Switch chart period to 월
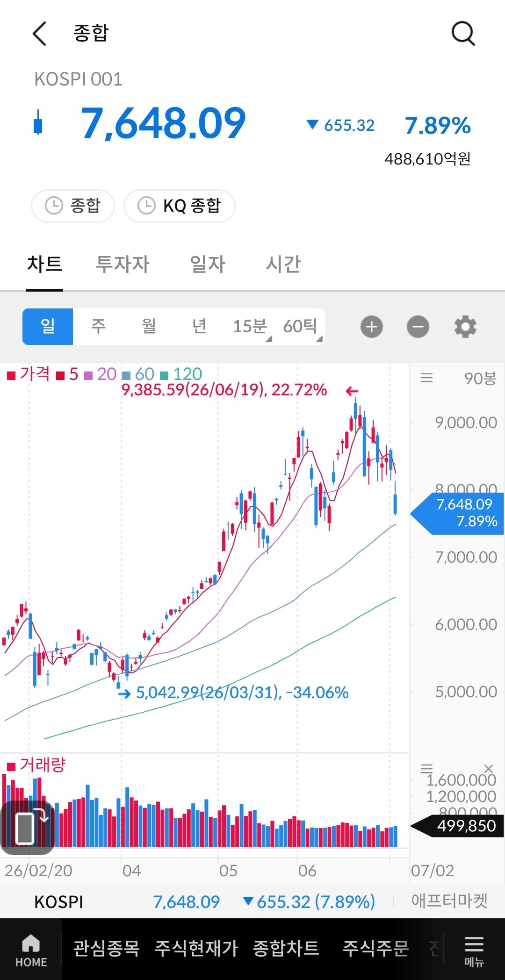The height and width of the screenshot is (980, 505). pos(149,326)
